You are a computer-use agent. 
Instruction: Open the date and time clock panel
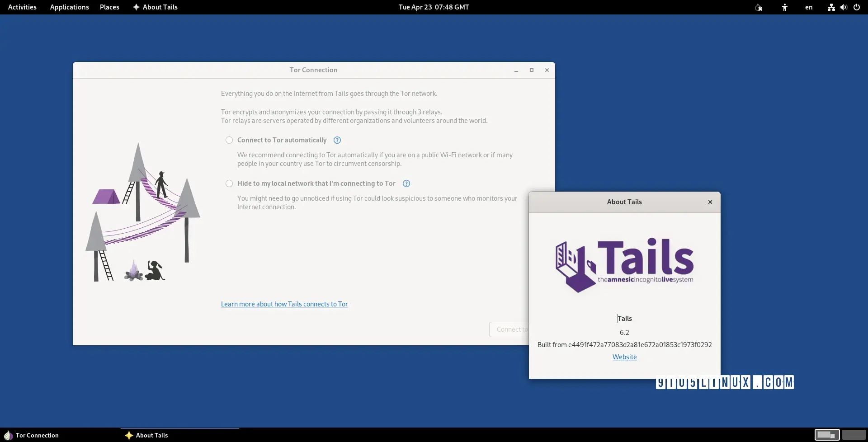click(434, 7)
